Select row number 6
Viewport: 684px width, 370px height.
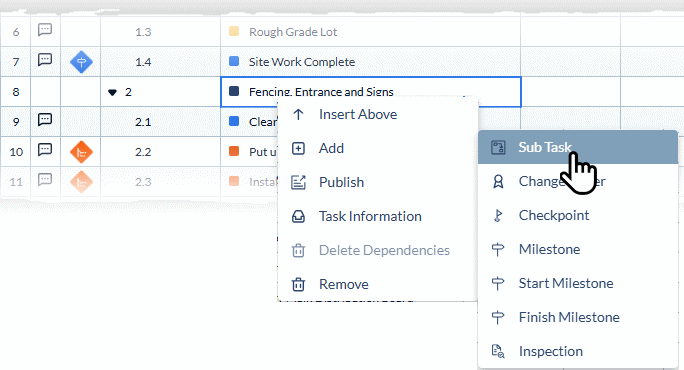click(x=16, y=32)
